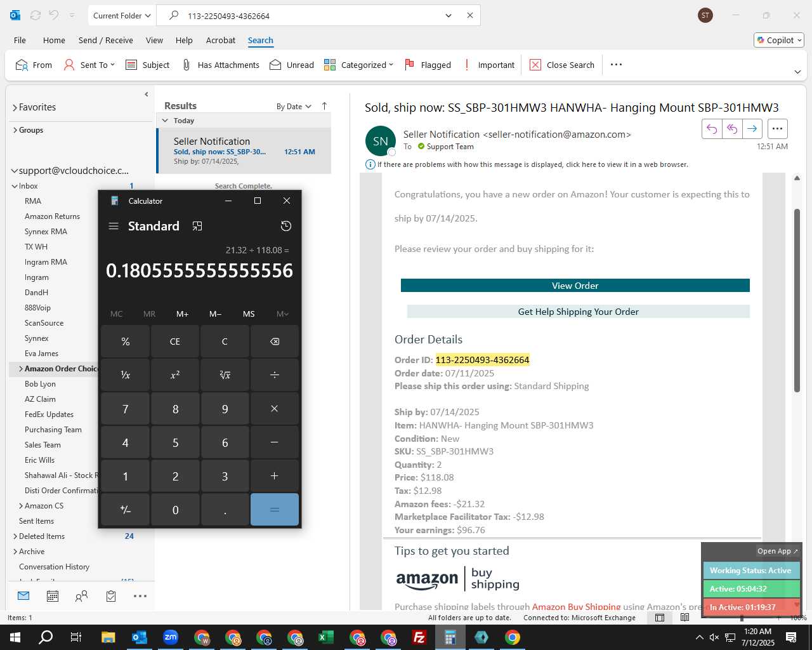Image resolution: width=812 pixels, height=650 pixels.
Task: Expand the Deleted Items folder
Action: tap(15, 536)
